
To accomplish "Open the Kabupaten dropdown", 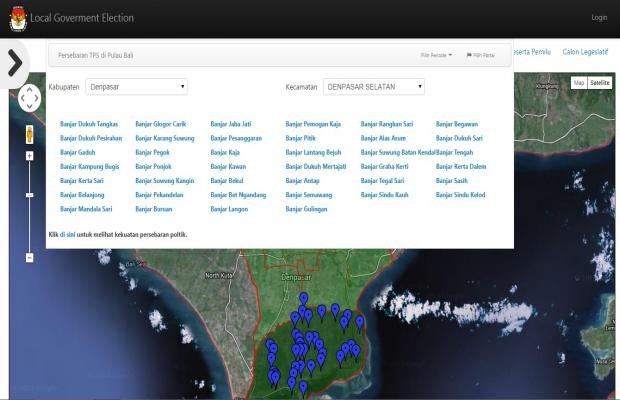I will (x=137, y=87).
